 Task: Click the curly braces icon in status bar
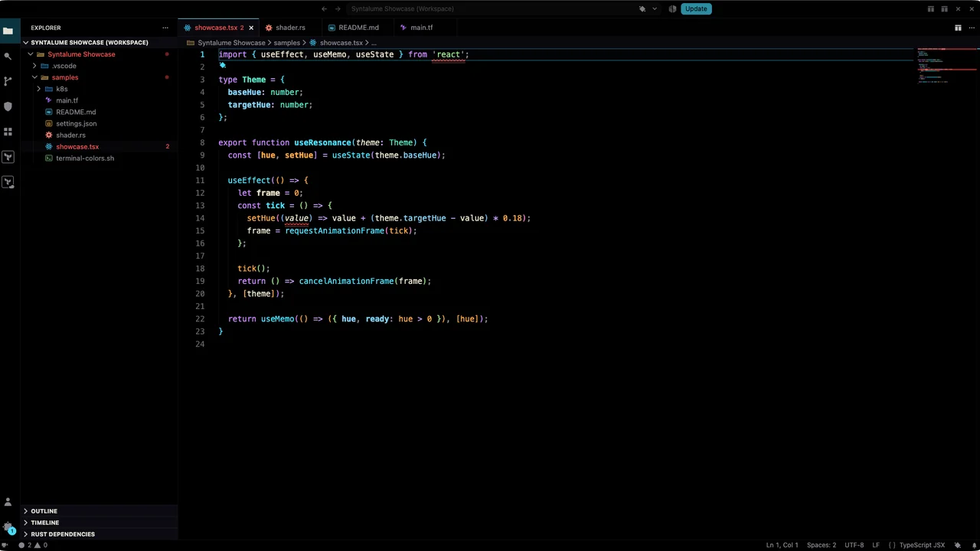(x=892, y=545)
